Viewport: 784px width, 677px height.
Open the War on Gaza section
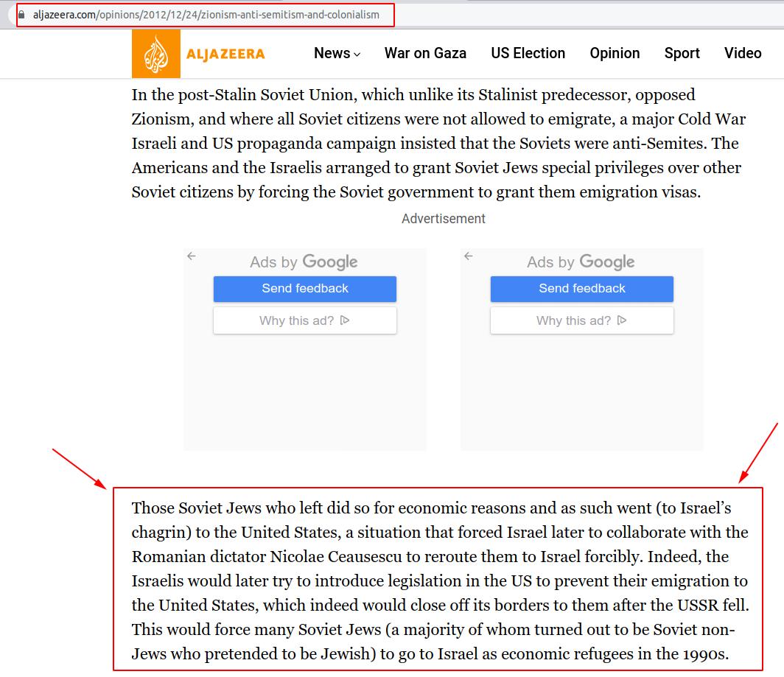[425, 53]
